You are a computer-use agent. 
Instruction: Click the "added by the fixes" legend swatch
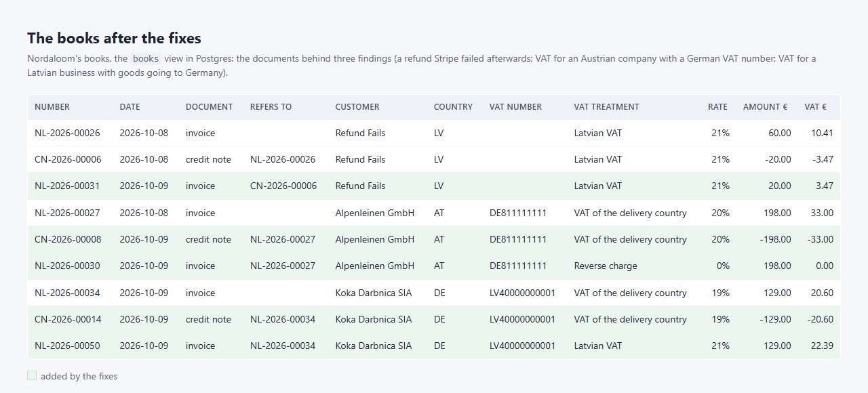(32, 375)
